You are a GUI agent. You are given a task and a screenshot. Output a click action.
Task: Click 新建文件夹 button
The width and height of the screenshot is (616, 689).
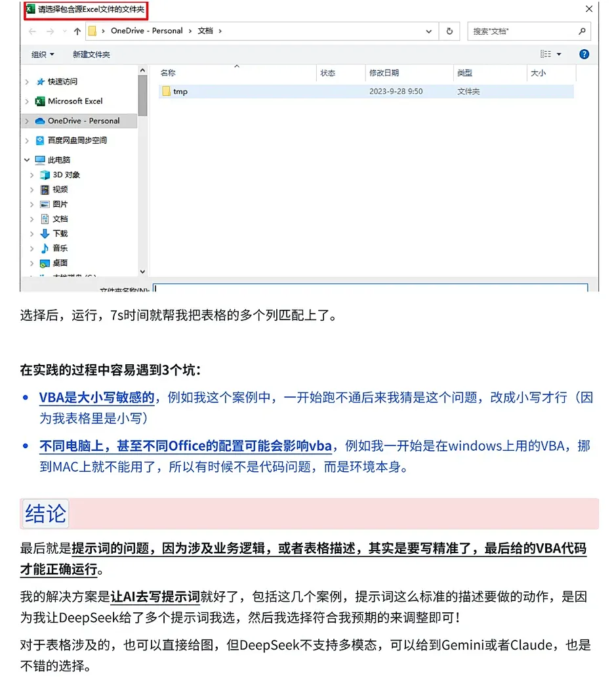[x=91, y=54]
